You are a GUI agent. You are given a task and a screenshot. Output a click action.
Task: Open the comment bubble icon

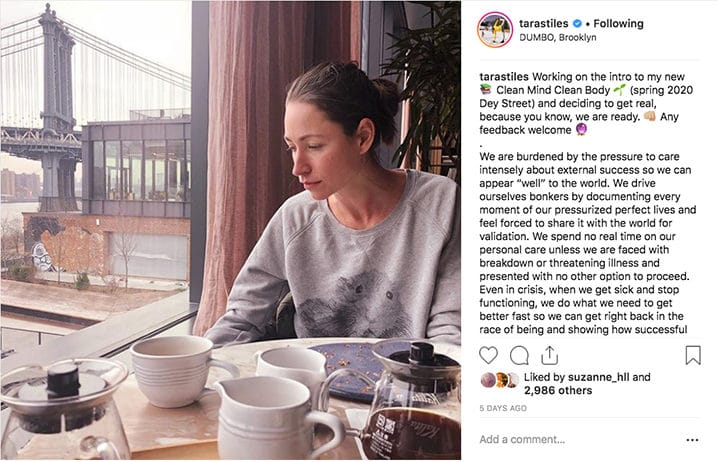pos(519,355)
